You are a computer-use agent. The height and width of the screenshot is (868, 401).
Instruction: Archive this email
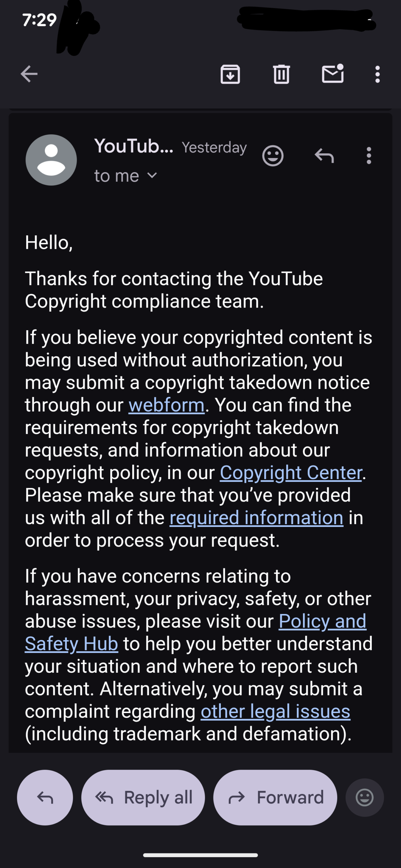(230, 74)
